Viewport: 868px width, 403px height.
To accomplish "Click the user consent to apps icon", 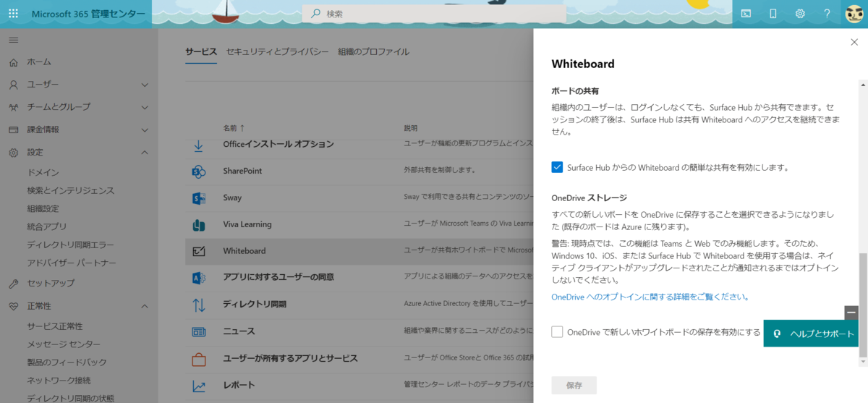I will [x=199, y=277].
